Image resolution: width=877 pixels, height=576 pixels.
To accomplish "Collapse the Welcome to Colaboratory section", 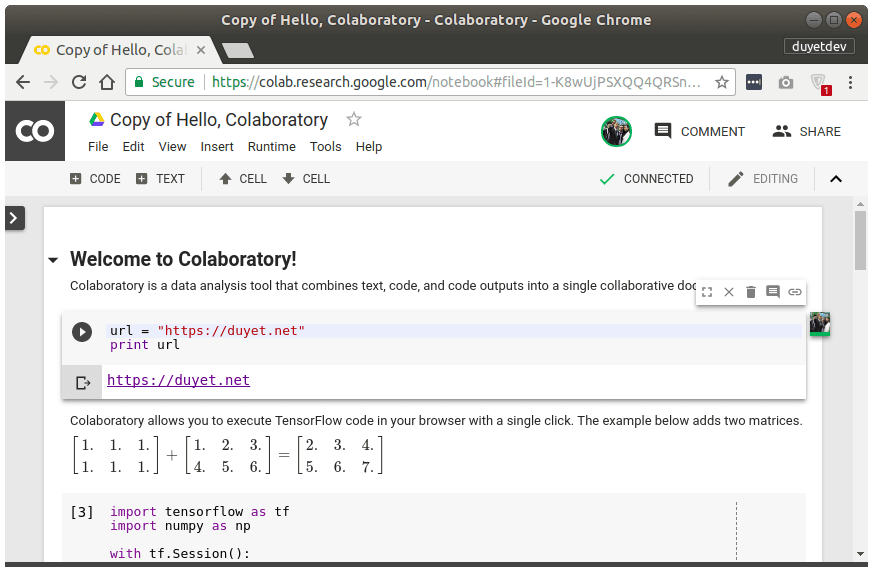I will 53,259.
